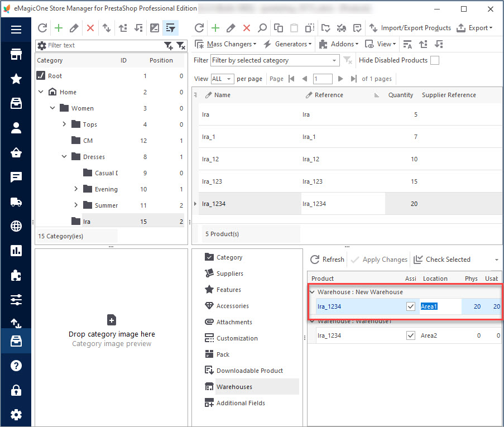
Task: Collapse the Dresses category node
Action: pos(64,157)
